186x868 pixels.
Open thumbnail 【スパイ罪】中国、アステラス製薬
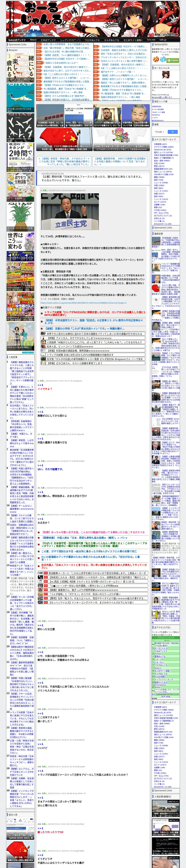click(64, 139)
